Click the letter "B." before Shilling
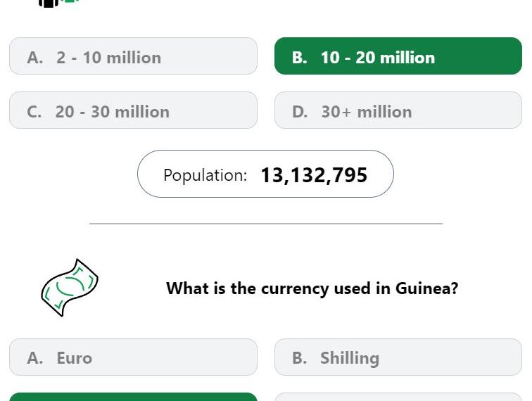This screenshot has width=532, height=401. point(300,358)
